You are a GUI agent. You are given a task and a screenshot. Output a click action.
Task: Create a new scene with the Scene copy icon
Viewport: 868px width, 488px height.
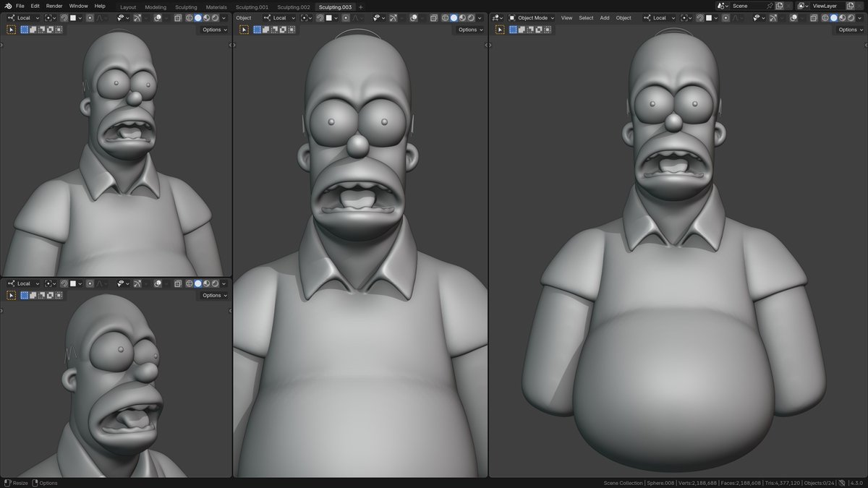(780, 6)
